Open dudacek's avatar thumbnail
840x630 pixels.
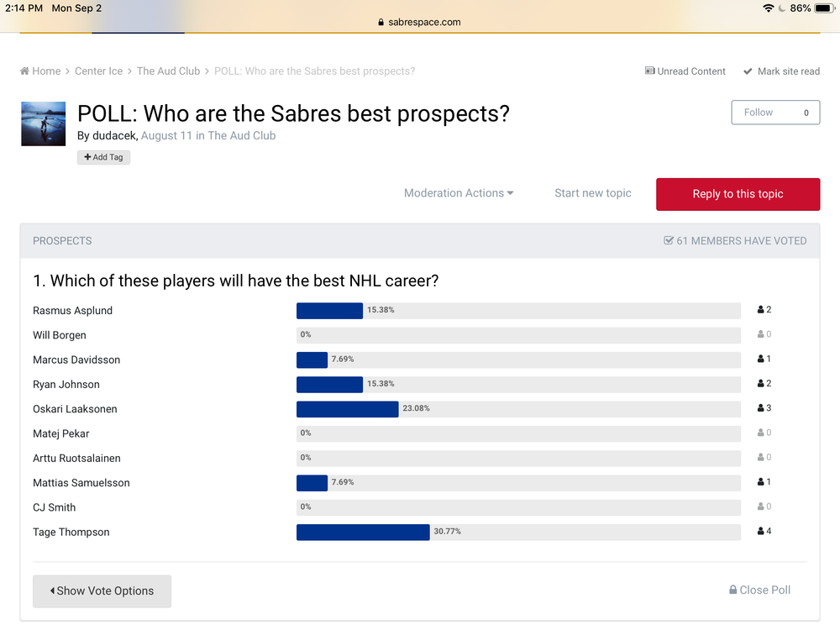pyautogui.click(x=44, y=123)
